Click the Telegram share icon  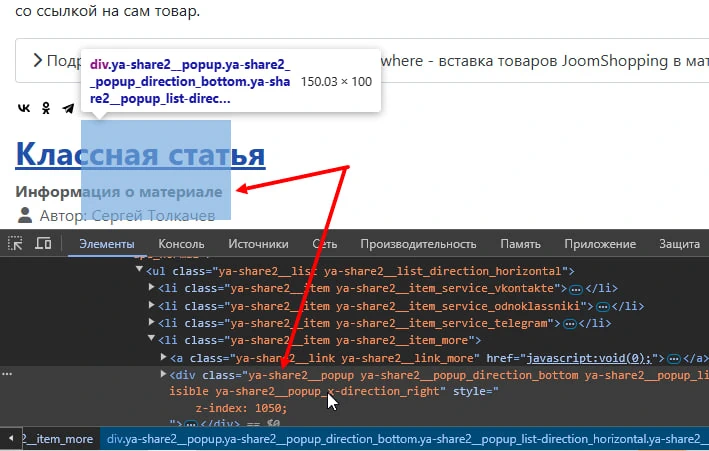[68, 109]
